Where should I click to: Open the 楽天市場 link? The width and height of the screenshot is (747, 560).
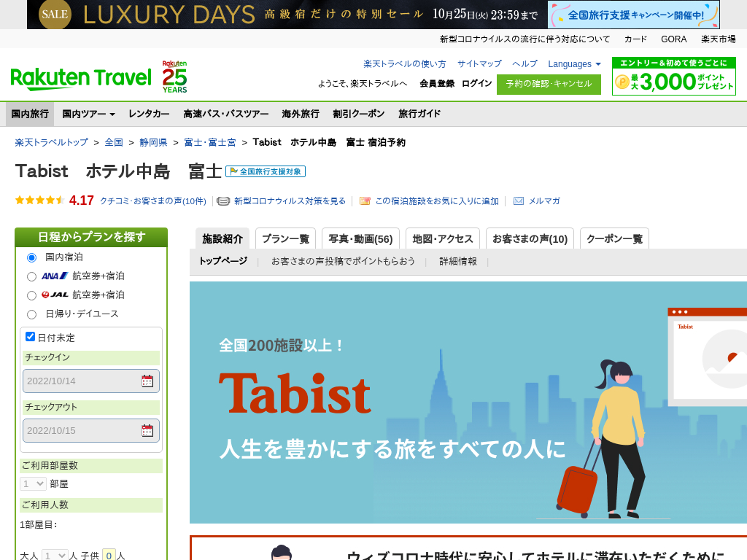(718, 39)
